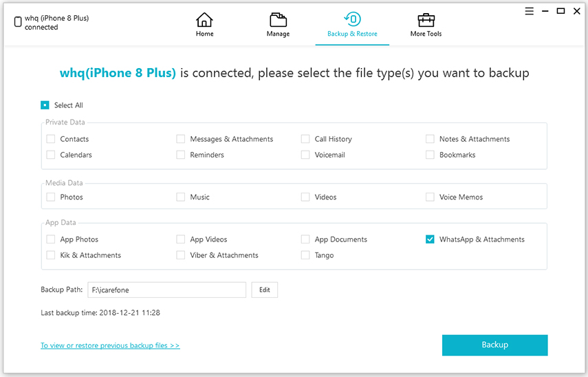588x377 pixels.
Task: Maximize the application window
Action: tap(560, 11)
